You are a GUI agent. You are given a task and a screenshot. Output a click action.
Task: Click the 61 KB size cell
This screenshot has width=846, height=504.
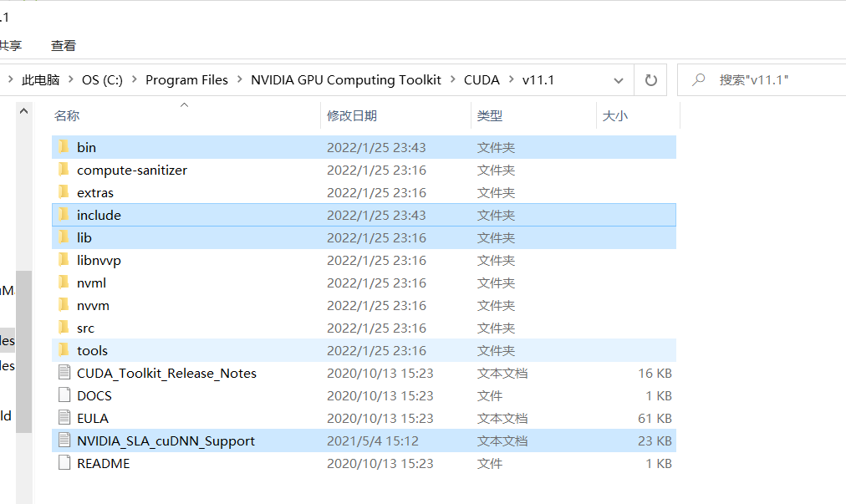point(655,418)
